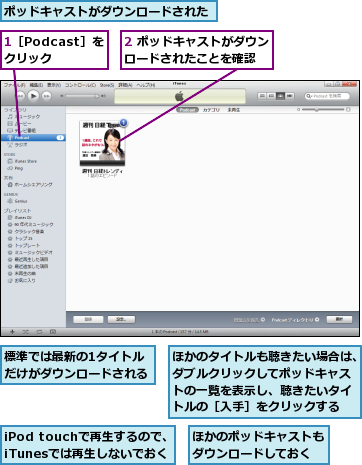Select Genius in the sidebar
The height and width of the screenshot is (465, 362).
pos(33,201)
